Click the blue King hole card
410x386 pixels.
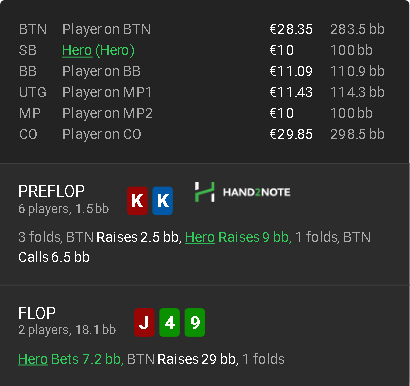pos(163,201)
